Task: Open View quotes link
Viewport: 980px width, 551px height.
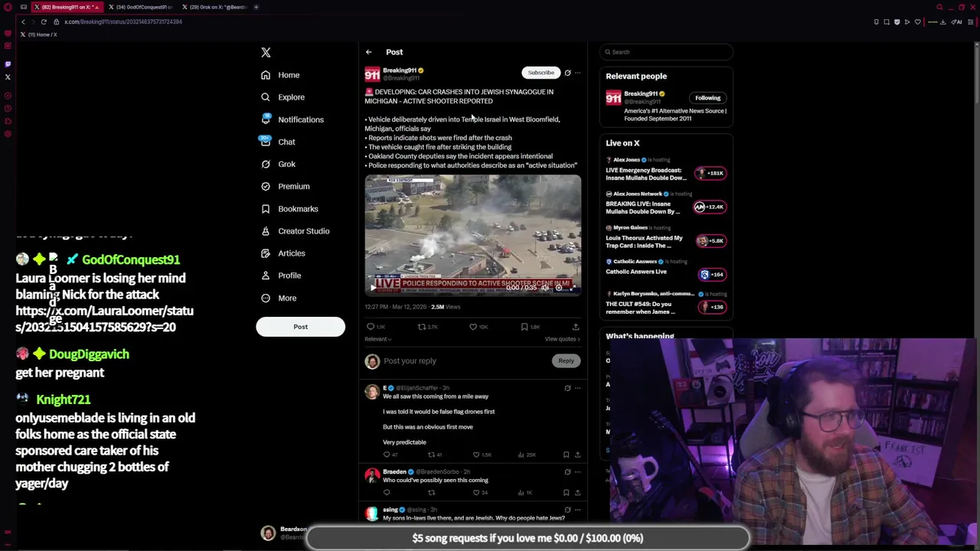Action: pyautogui.click(x=563, y=339)
